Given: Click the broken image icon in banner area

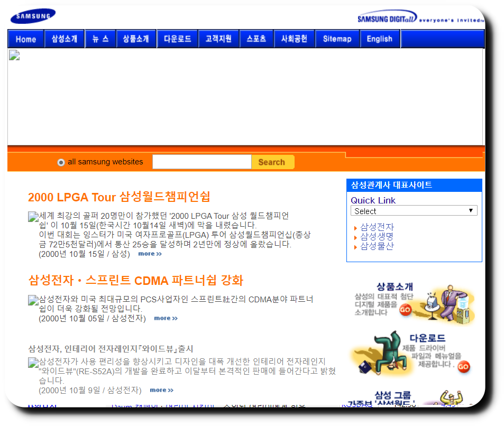Looking at the screenshot, I should (x=14, y=55).
